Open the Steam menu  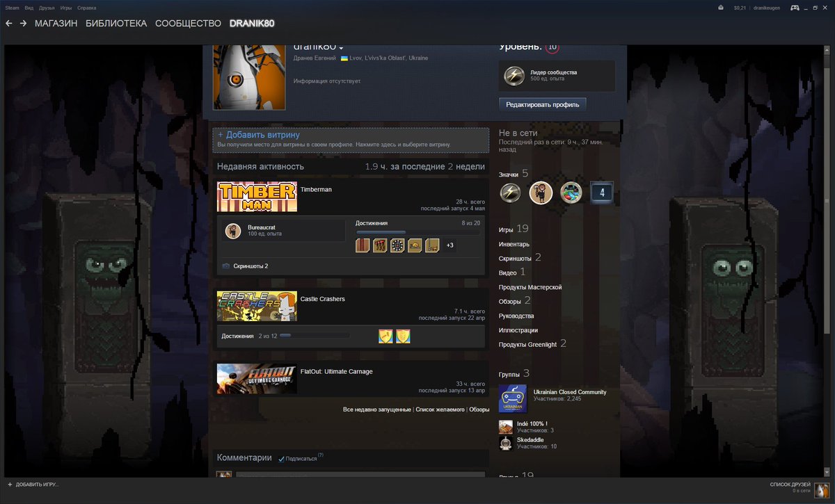13,8
